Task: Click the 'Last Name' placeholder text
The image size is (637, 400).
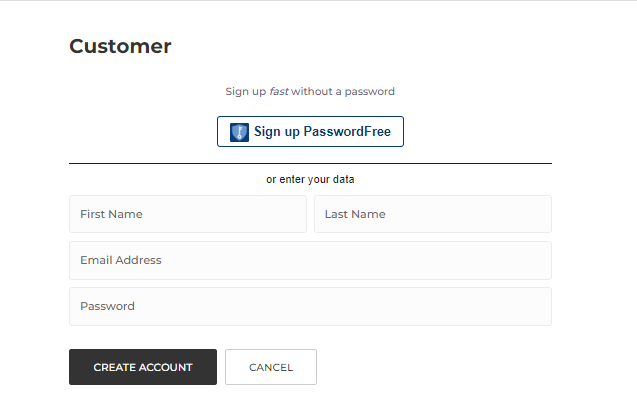Action: (355, 214)
